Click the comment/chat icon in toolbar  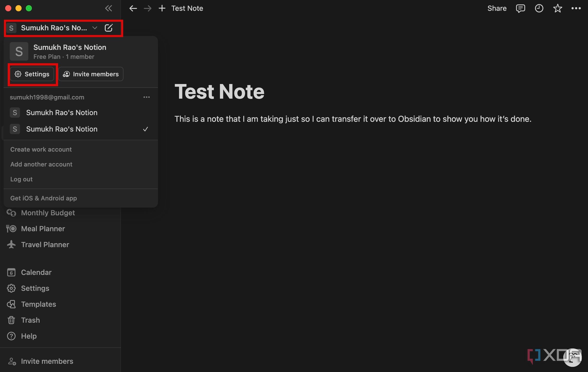tap(520, 8)
